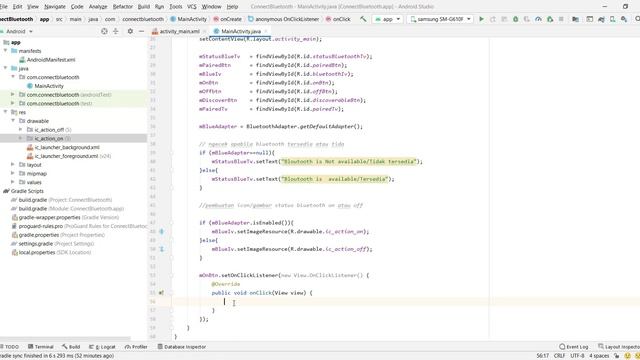Open the VCS menu
This screenshot has height=360, width=640.
pyautogui.click(x=192, y=7)
